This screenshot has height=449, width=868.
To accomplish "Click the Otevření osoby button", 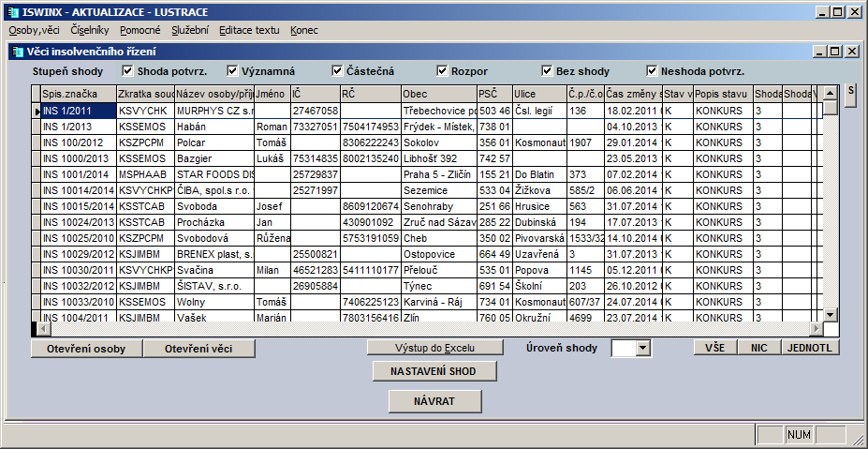I will [86, 349].
